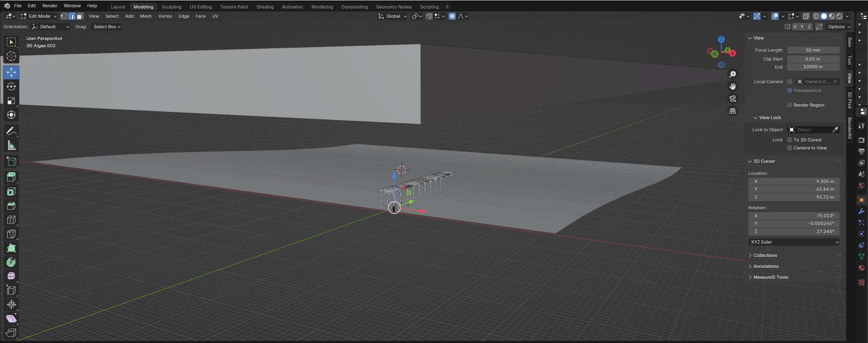Switch to Geometry Nodes workspace tab
The height and width of the screenshot is (343, 868).
point(394,7)
